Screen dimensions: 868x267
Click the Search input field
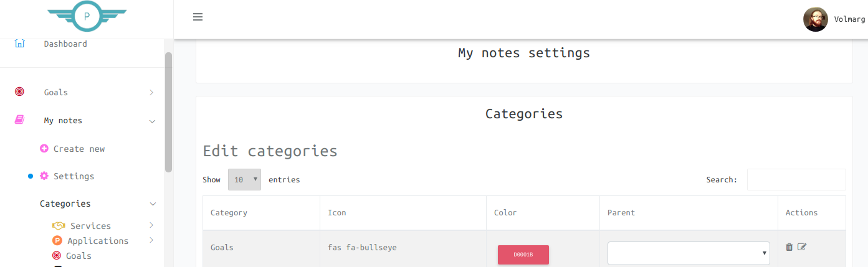(x=796, y=180)
